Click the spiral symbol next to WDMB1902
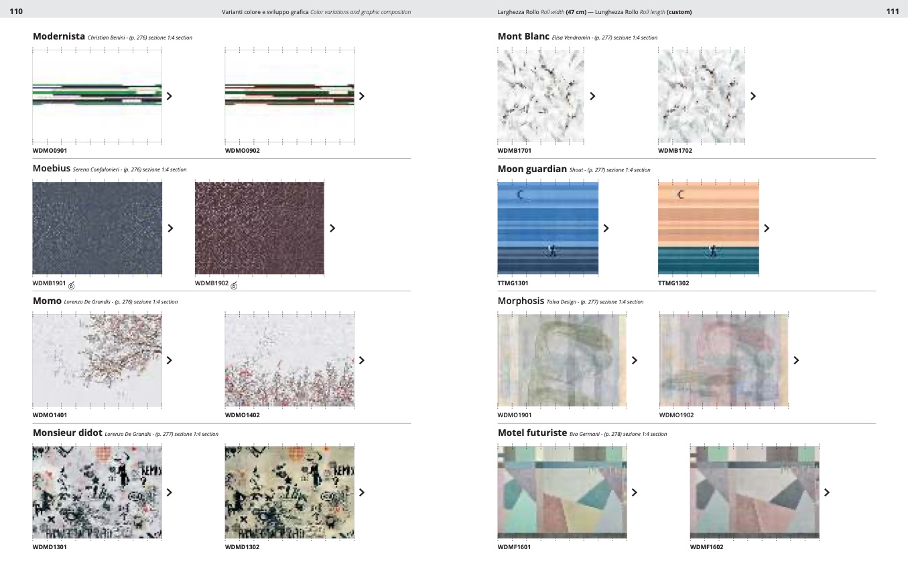908x588 pixels. [x=234, y=285]
